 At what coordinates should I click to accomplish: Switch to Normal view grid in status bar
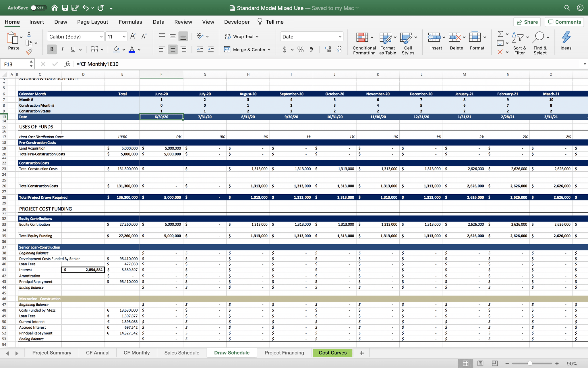click(x=466, y=363)
